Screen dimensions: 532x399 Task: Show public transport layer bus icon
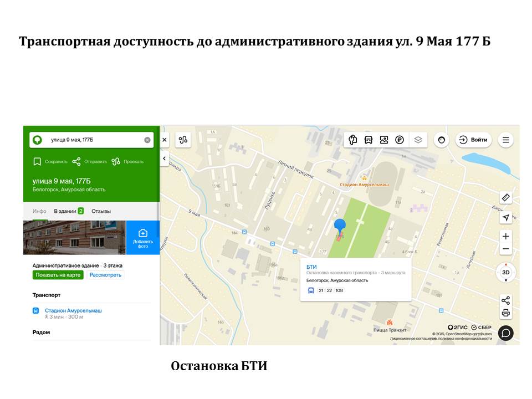tap(369, 140)
